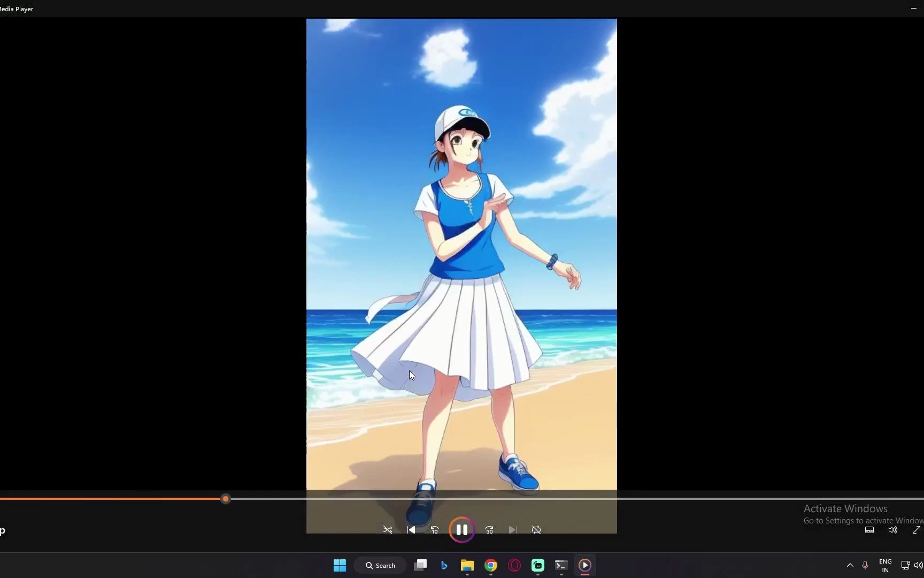Skip back 10 seconds

pos(434,530)
